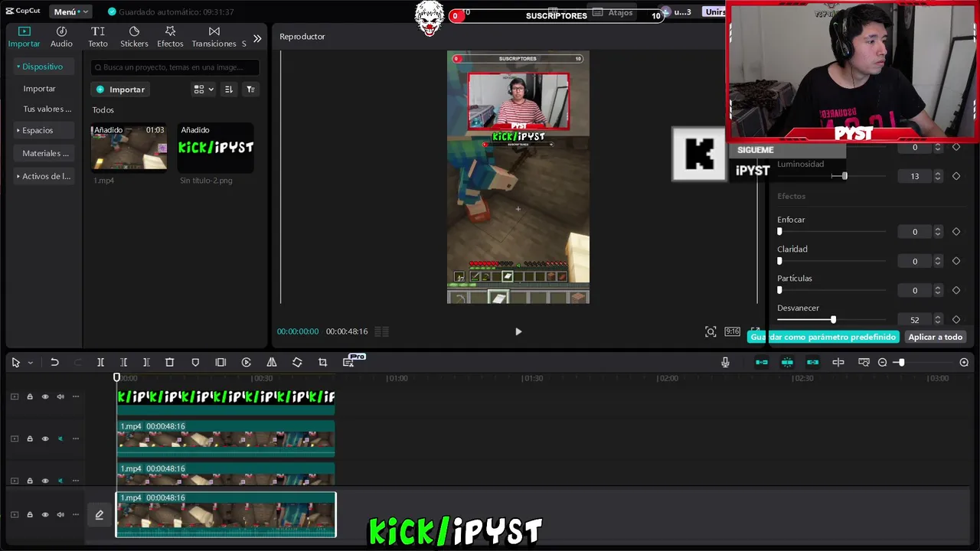This screenshot has width=980, height=551.
Task: Split the clip at the playhead
Action: (100, 363)
